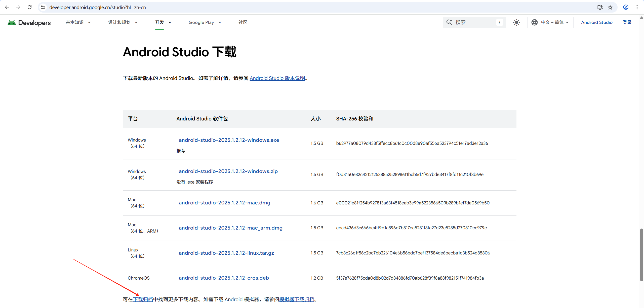Click the globe language icon
Viewport: 644px width, 308px height.
point(535,22)
